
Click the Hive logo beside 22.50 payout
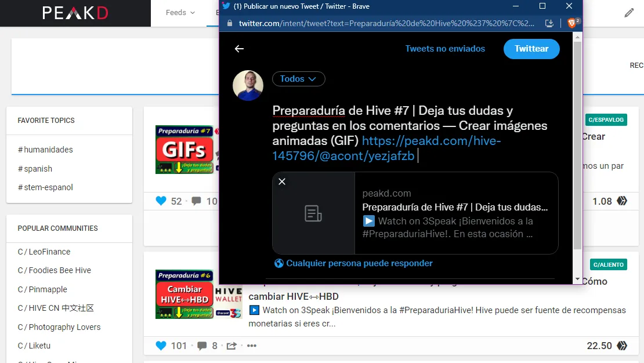[622, 346]
